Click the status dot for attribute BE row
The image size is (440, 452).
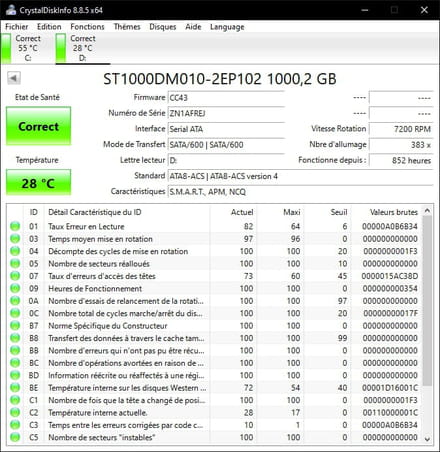pos(15,388)
